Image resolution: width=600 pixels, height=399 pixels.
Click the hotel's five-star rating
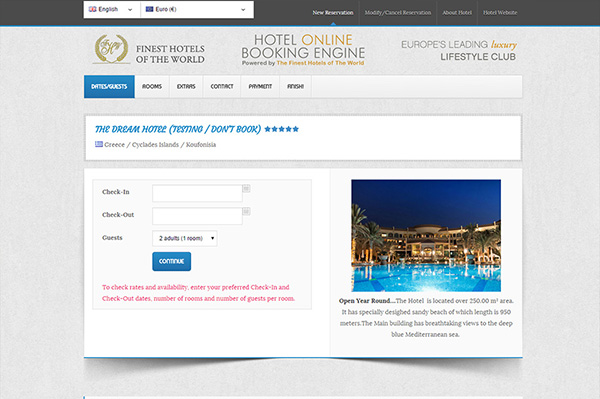click(x=282, y=129)
